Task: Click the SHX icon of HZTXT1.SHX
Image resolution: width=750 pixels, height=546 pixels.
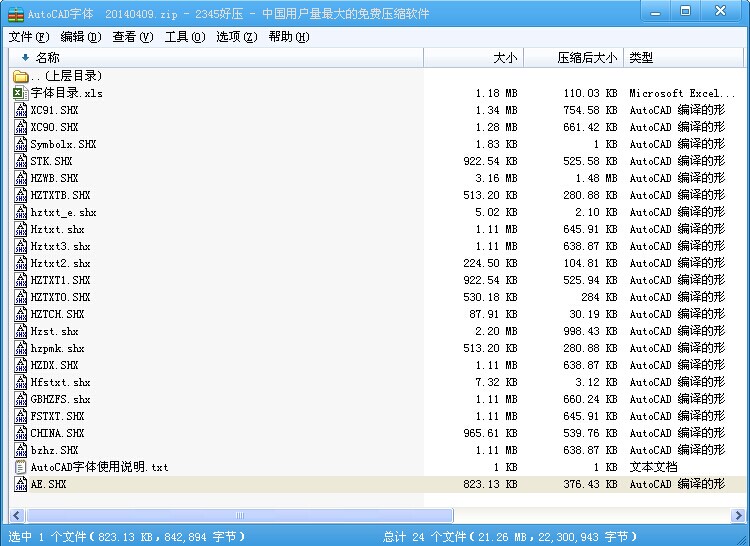Action: pos(21,280)
